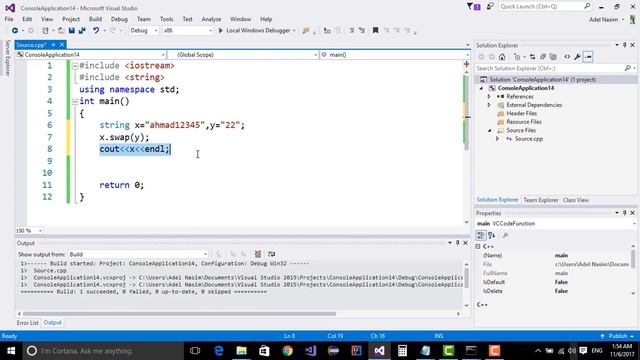Click the notifications flag icon in title bar
Image resolution: width=640 pixels, height=360 pixels.
point(473,7)
